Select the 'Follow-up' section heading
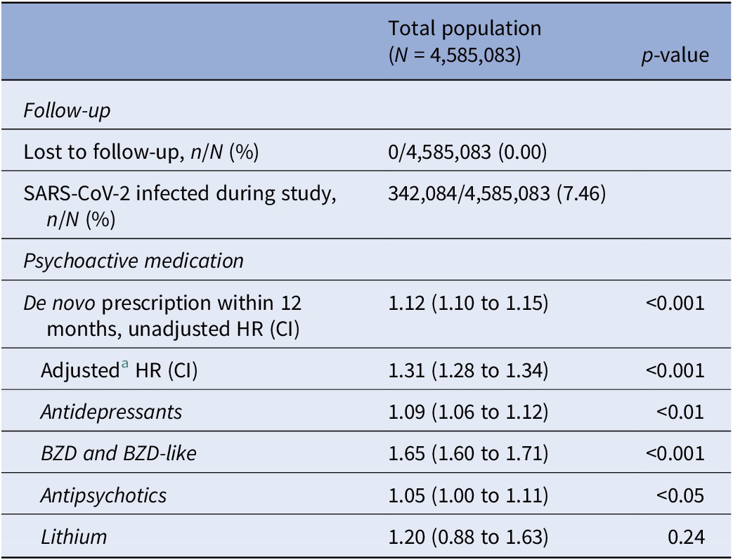This screenshot has width=733, height=560. click(x=67, y=111)
